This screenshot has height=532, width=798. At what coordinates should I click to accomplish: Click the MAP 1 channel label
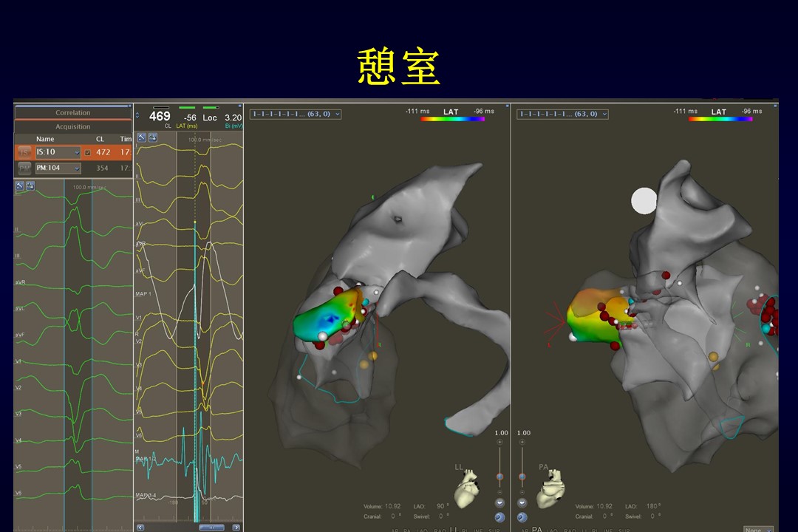[x=143, y=294]
